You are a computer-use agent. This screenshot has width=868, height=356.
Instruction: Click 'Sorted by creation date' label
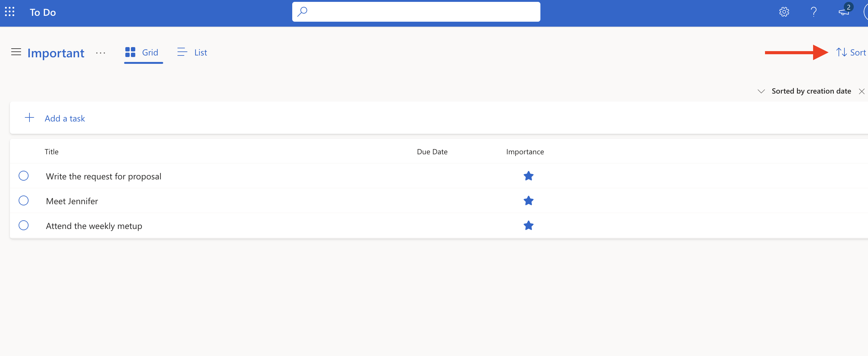point(811,91)
